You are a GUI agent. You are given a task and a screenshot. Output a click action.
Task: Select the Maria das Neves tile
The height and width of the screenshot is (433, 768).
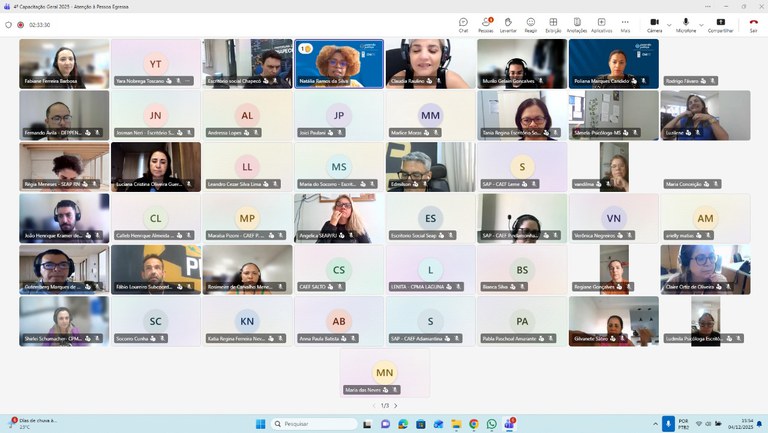coord(384,373)
